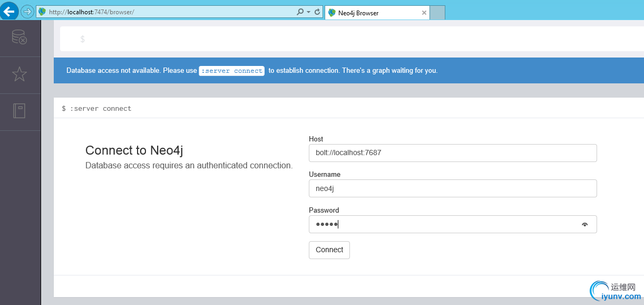Switch to the Neo4j Browser tab
Image resolution: width=644 pixels, height=305 pixels.
377,13
